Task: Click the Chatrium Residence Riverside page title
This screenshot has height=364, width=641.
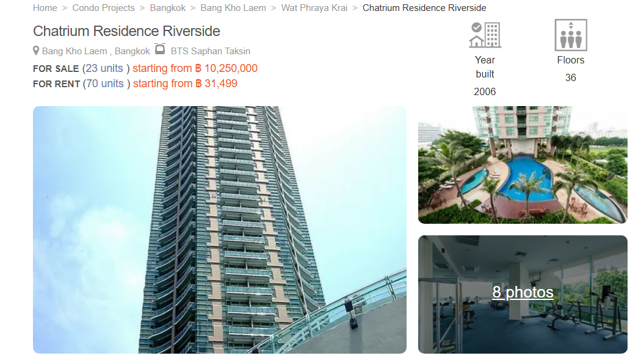Action: click(127, 31)
